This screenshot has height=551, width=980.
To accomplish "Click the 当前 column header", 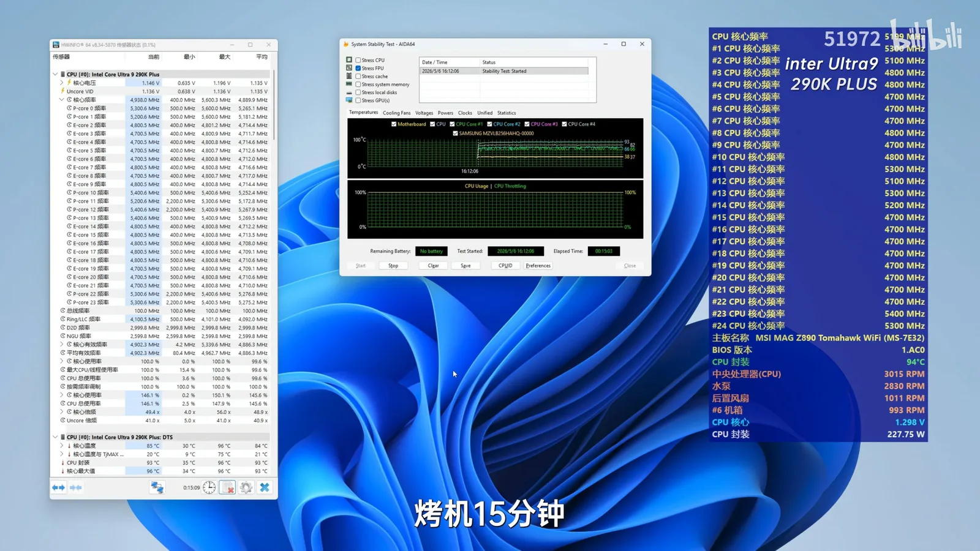I will (154, 57).
